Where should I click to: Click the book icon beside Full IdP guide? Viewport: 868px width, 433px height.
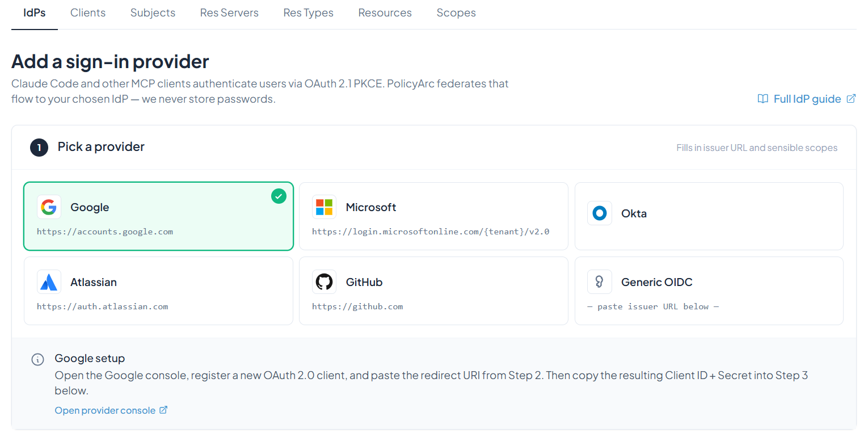pos(763,99)
